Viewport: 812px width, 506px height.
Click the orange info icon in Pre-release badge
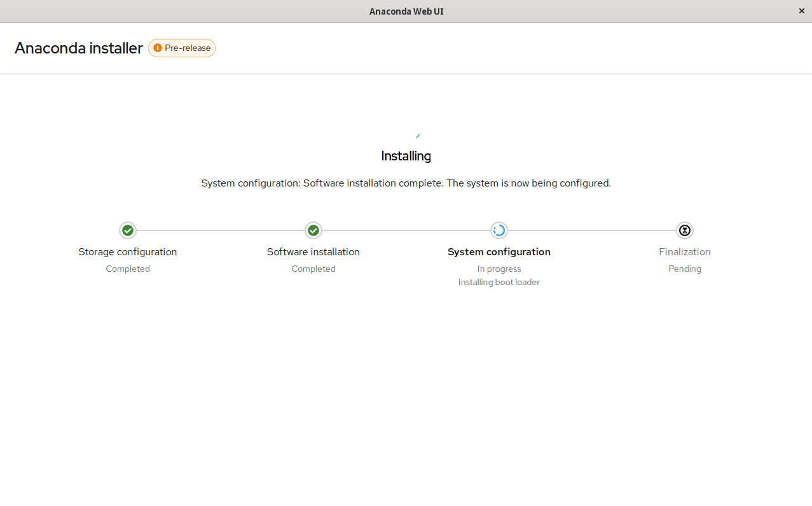[x=158, y=48]
